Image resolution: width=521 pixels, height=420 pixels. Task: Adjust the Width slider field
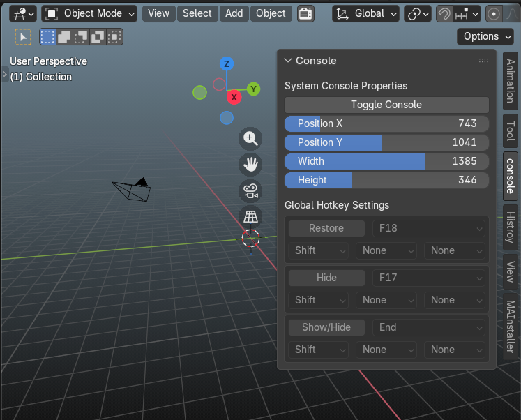386,161
